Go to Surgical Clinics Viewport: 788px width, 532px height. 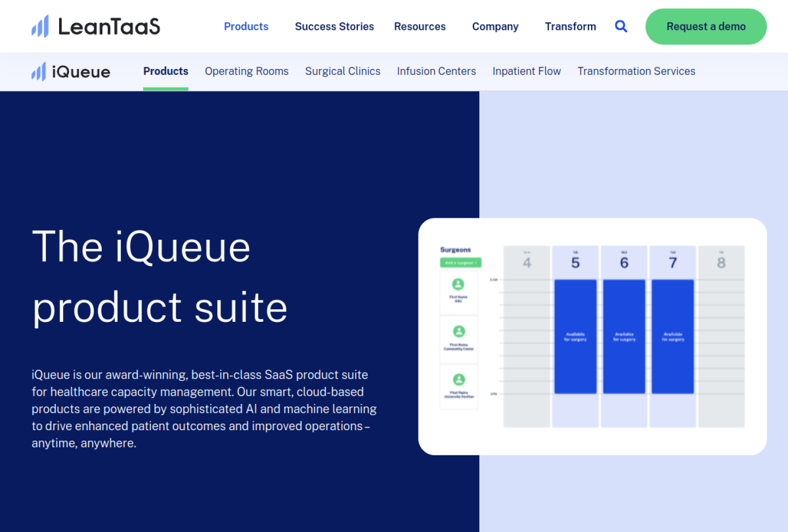point(343,71)
